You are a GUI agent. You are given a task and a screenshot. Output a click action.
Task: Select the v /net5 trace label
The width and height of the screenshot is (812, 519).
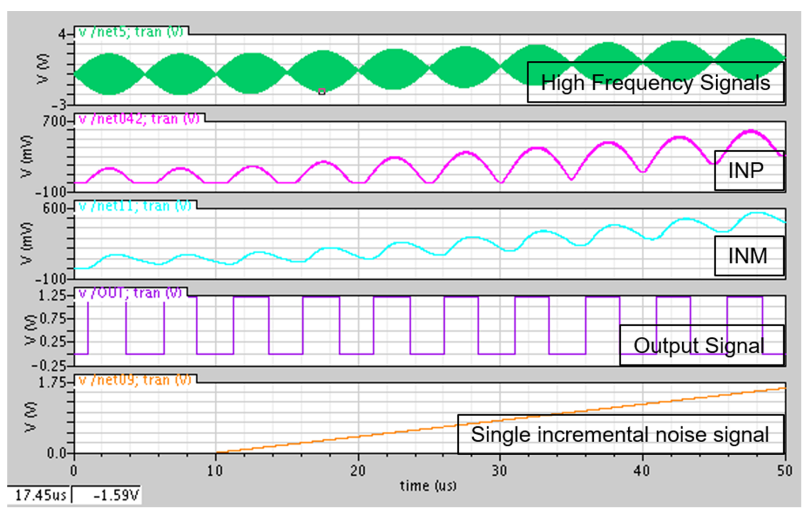131,32
